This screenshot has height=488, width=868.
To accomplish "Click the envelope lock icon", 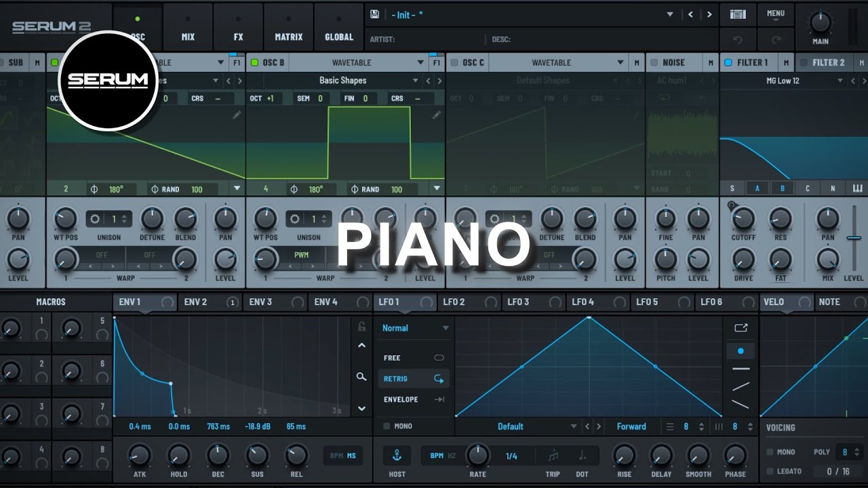I will coord(362,327).
